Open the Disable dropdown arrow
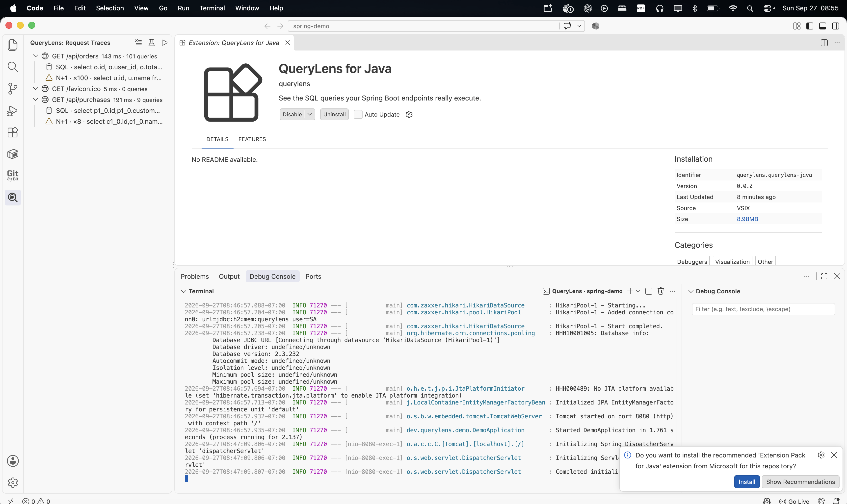 click(x=310, y=114)
